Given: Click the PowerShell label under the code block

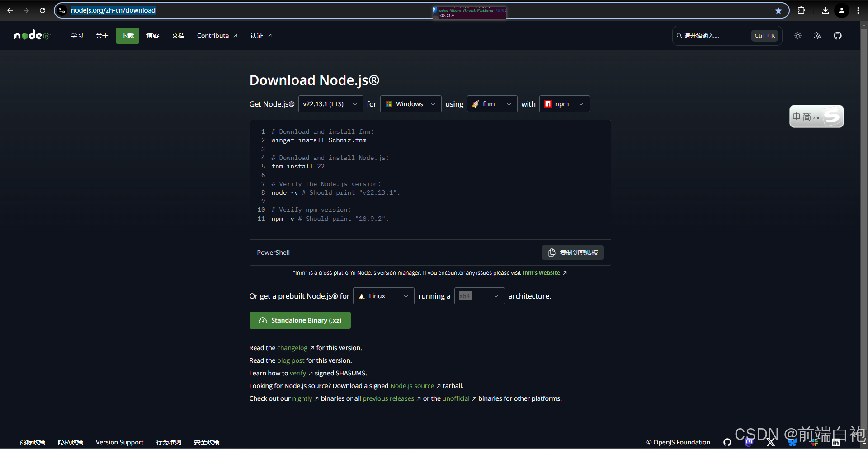Looking at the screenshot, I should (274, 253).
